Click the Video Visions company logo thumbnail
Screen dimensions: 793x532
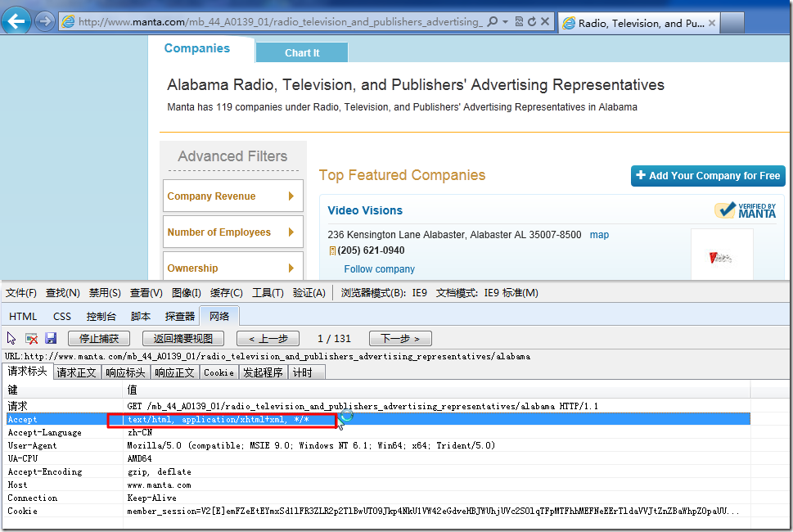pyautogui.click(x=722, y=255)
